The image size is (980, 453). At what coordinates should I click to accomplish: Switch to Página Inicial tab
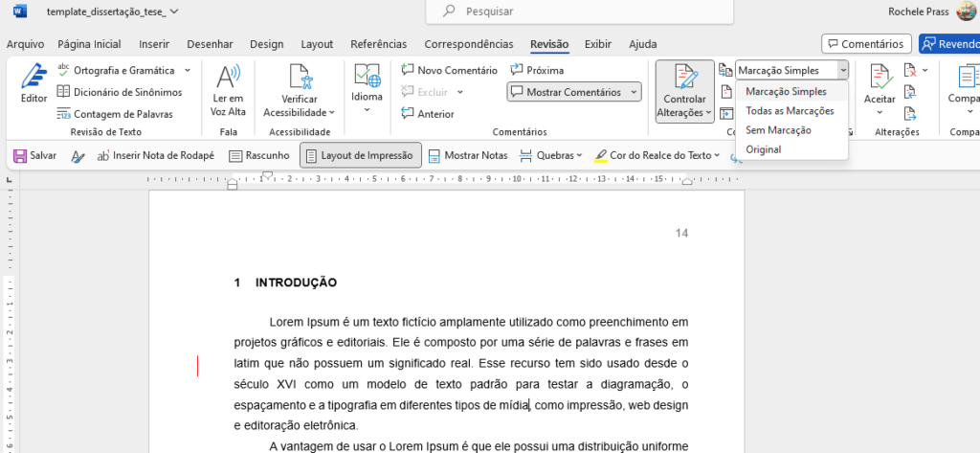point(89,44)
